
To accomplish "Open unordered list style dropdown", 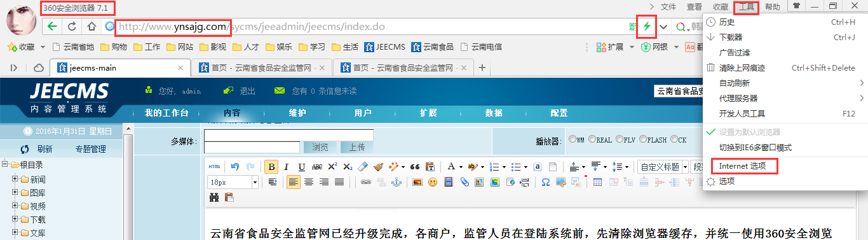I will pyautogui.click(x=526, y=167).
